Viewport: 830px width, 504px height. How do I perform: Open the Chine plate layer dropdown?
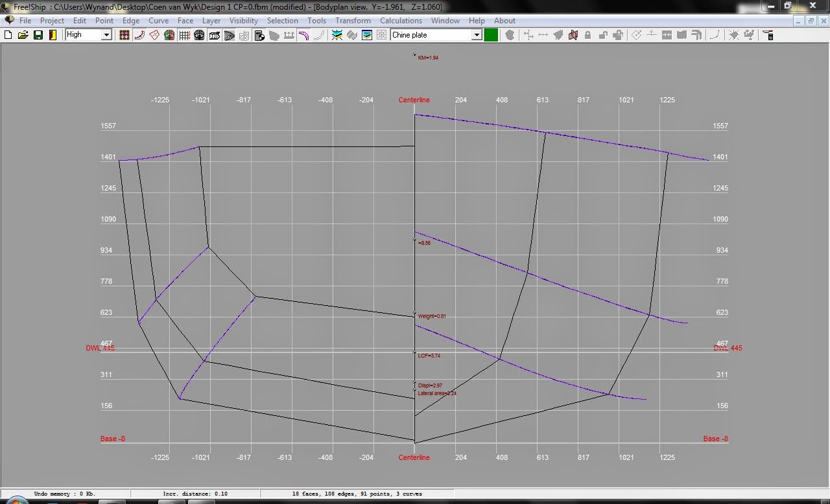(x=477, y=35)
